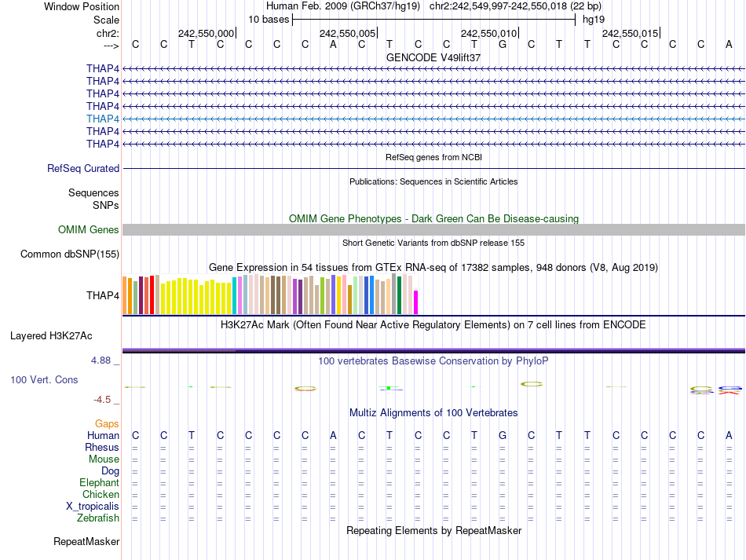Open the RepeatMasker track label

click(86, 541)
